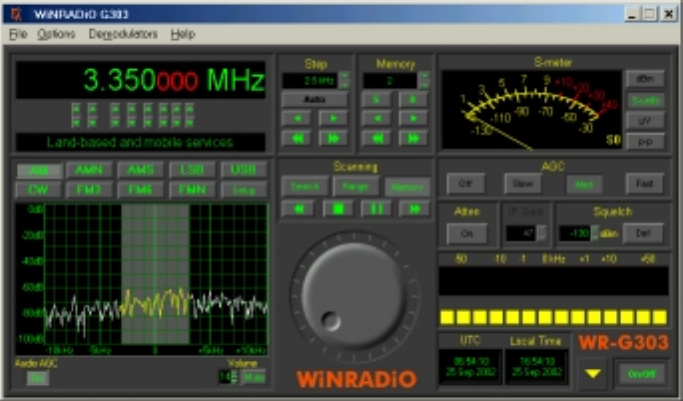Image resolution: width=683 pixels, height=401 pixels.
Task: Select FM6 demodulation mode
Action: point(140,190)
